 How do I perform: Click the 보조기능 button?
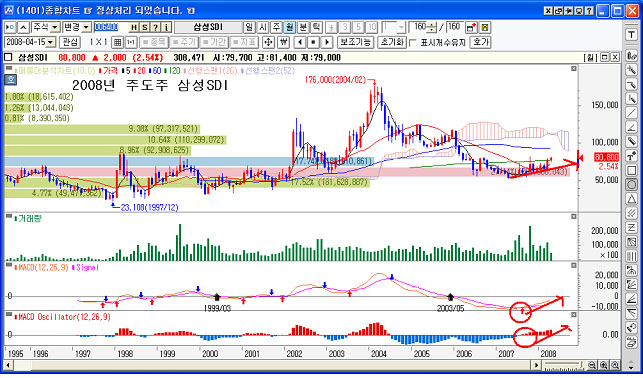355,42
